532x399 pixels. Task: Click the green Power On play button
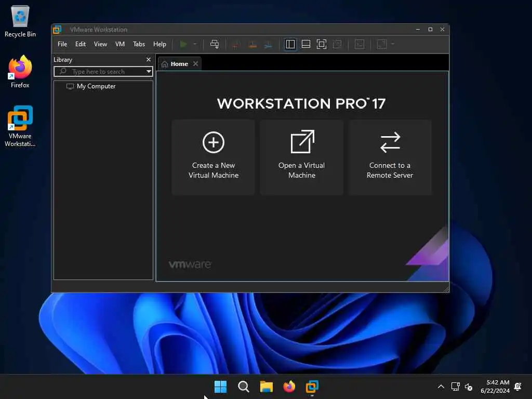(x=183, y=44)
